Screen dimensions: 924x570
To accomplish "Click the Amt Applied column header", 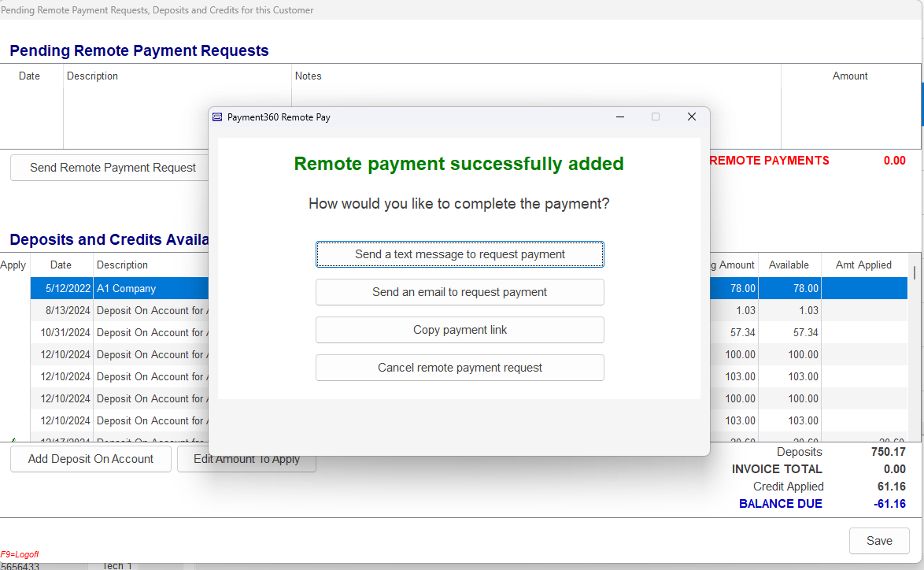I will tap(863, 265).
